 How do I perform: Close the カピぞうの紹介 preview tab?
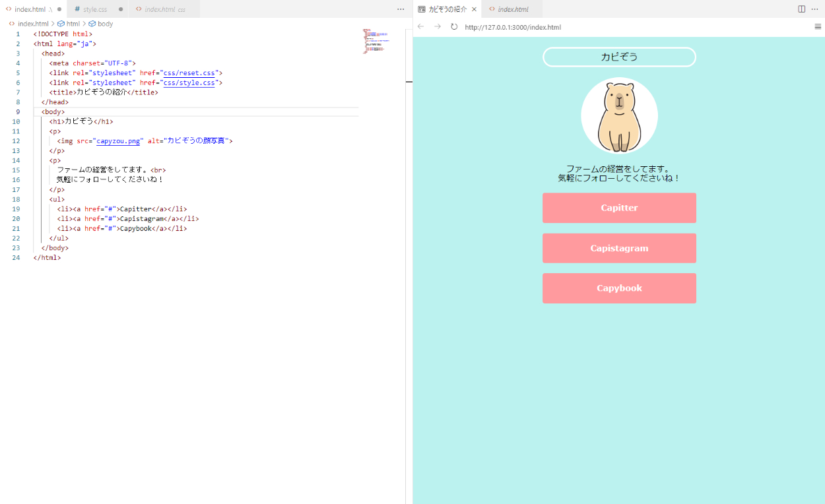point(474,9)
